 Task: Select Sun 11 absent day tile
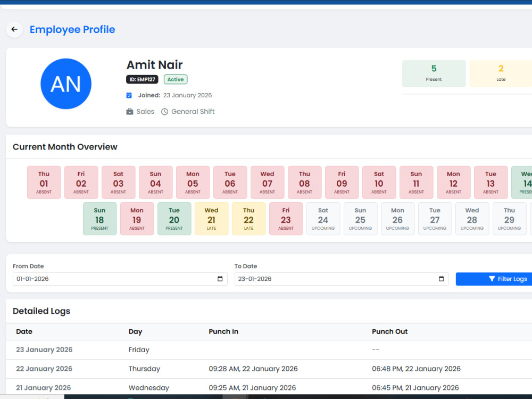tap(417, 182)
